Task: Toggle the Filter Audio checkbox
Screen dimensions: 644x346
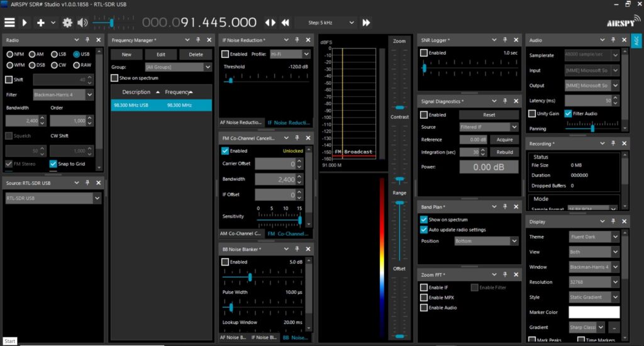Action: coord(568,113)
